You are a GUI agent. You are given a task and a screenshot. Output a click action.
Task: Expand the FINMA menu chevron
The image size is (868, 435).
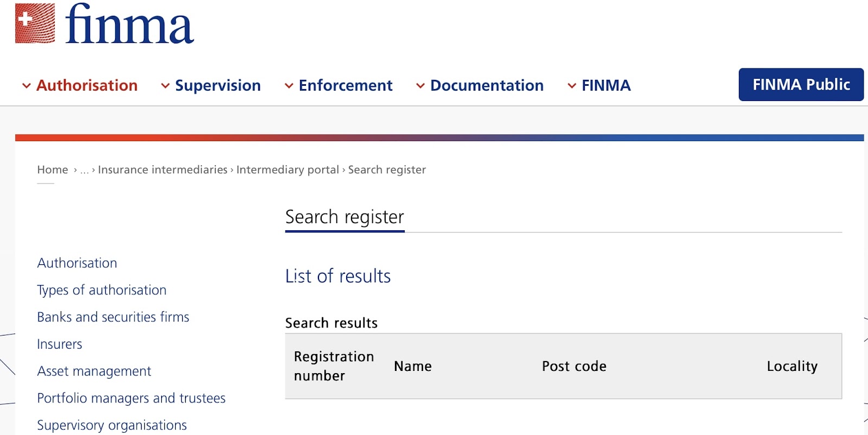coord(572,86)
